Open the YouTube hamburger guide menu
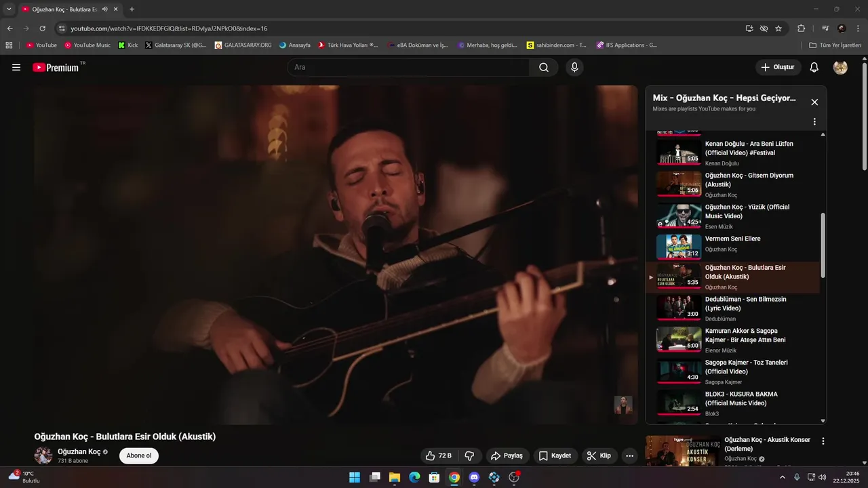868x488 pixels. (x=16, y=67)
